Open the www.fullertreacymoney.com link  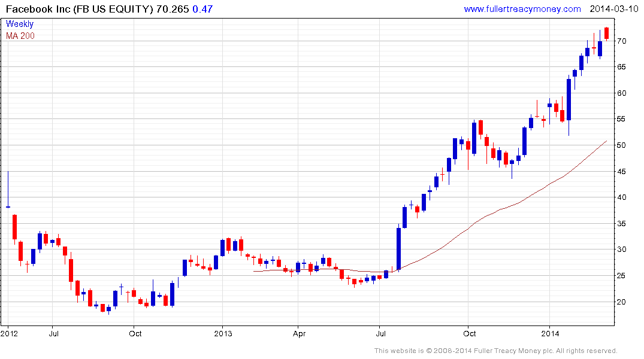[x=522, y=9]
